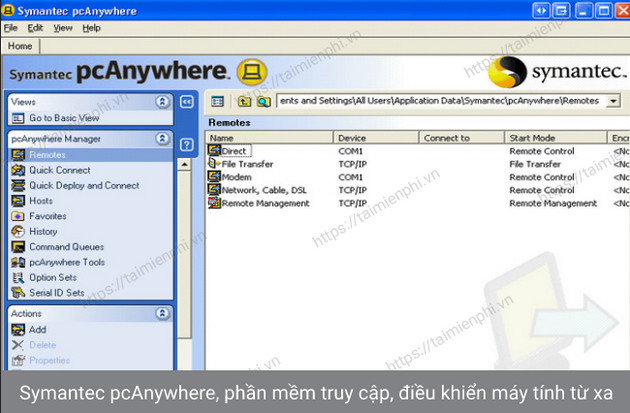Open the Help menu
The height and width of the screenshot is (413, 630).
91,28
